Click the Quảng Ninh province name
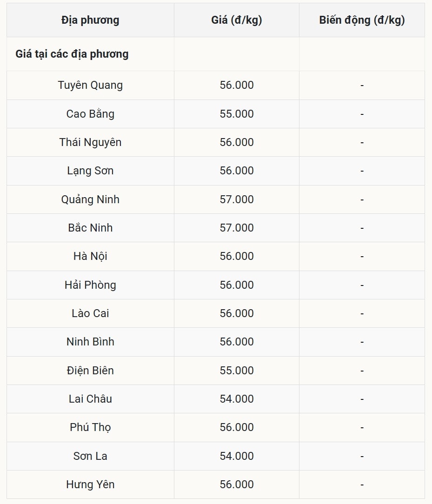 click(90, 199)
